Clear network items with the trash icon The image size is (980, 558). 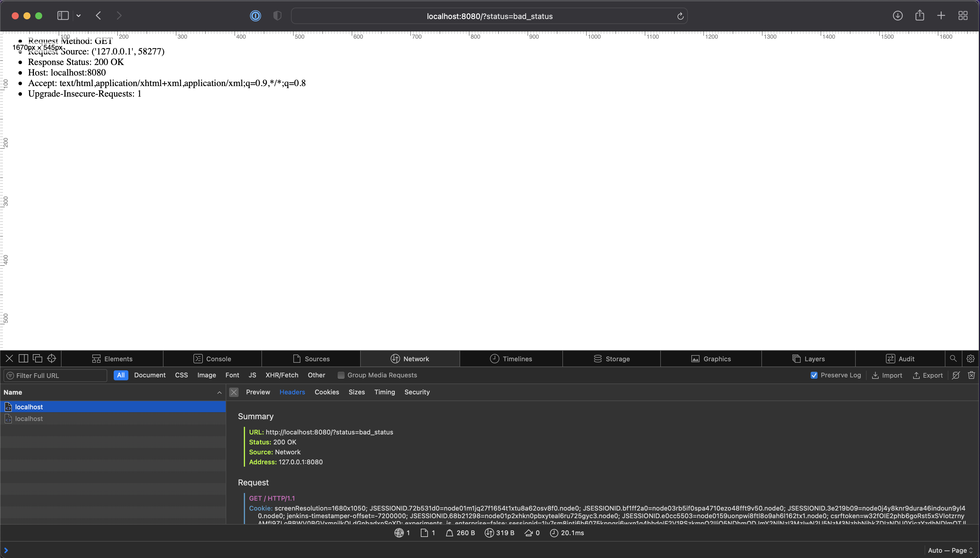(971, 375)
